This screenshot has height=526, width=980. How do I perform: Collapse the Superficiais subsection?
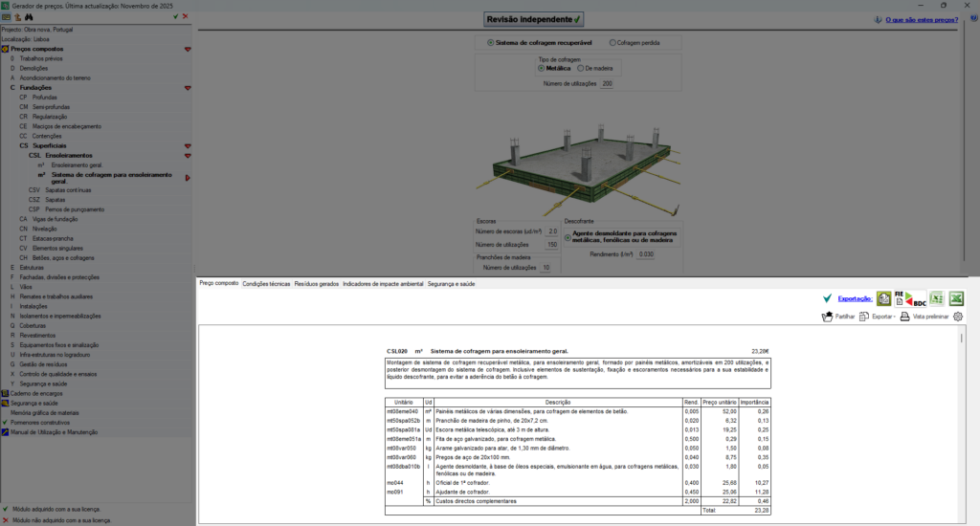click(x=188, y=146)
